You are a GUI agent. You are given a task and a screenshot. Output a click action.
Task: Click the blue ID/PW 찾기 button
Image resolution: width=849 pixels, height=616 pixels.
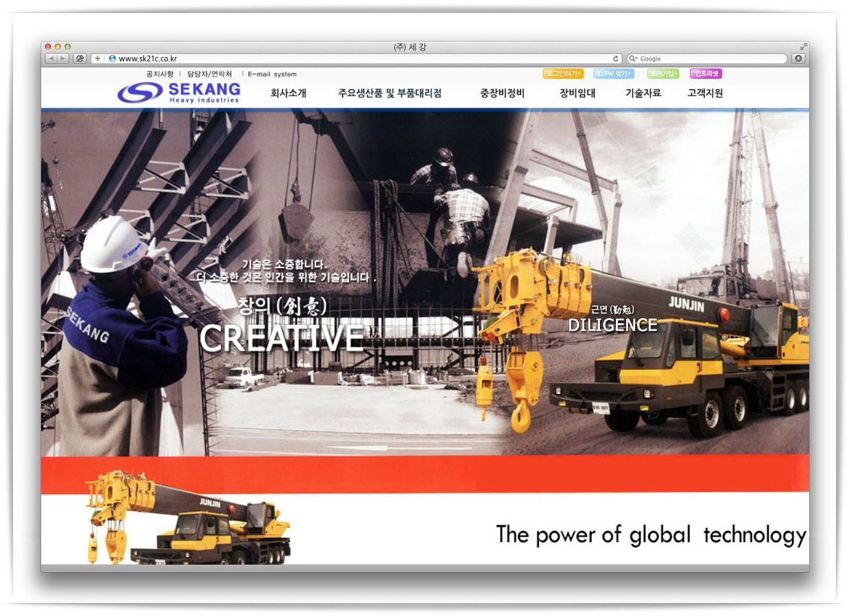614,73
